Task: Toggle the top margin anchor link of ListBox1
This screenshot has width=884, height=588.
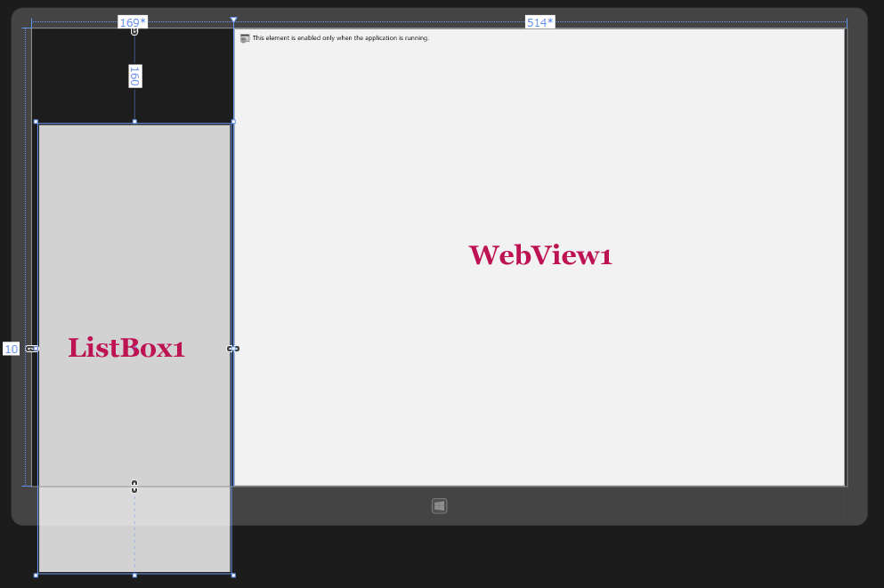Action: [134, 31]
